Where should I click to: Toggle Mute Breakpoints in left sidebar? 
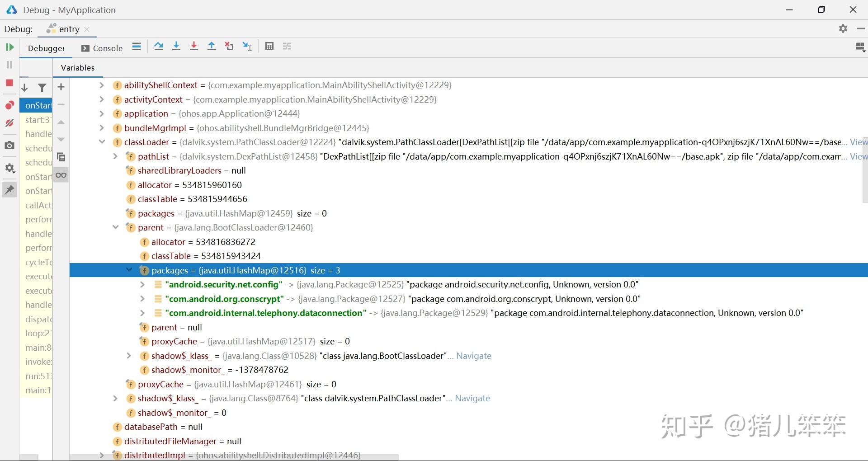click(x=9, y=123)
